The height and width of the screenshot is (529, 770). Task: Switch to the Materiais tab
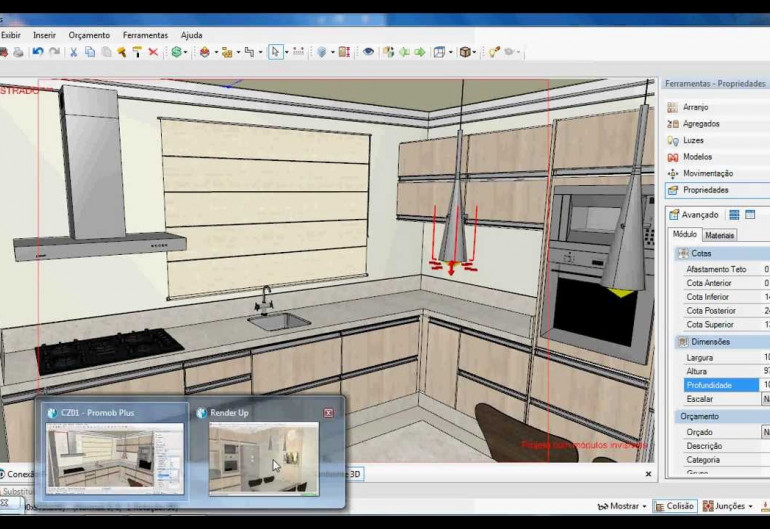720,235
